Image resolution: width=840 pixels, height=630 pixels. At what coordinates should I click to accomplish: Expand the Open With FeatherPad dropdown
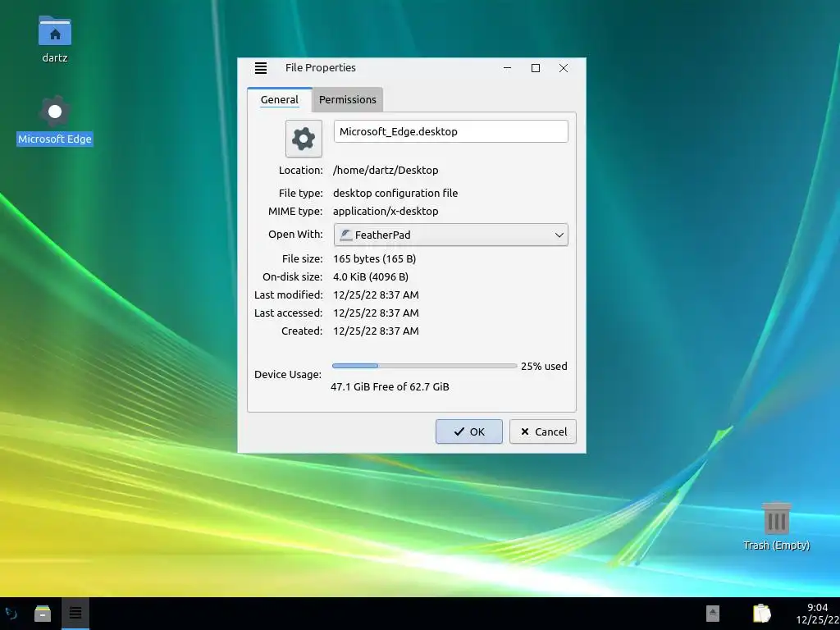coord(450,235)
